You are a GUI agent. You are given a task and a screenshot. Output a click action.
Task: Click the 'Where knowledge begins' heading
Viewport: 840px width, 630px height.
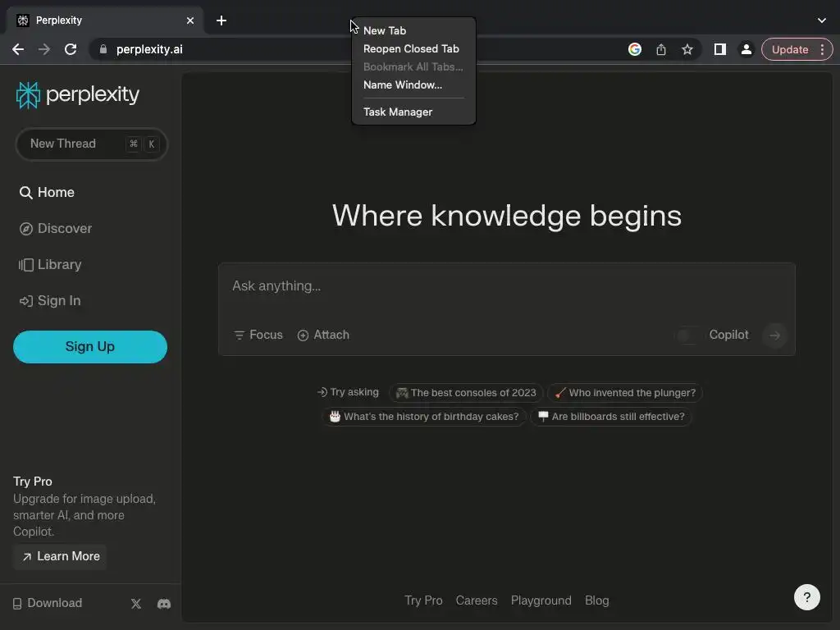(x=507, y=216)
